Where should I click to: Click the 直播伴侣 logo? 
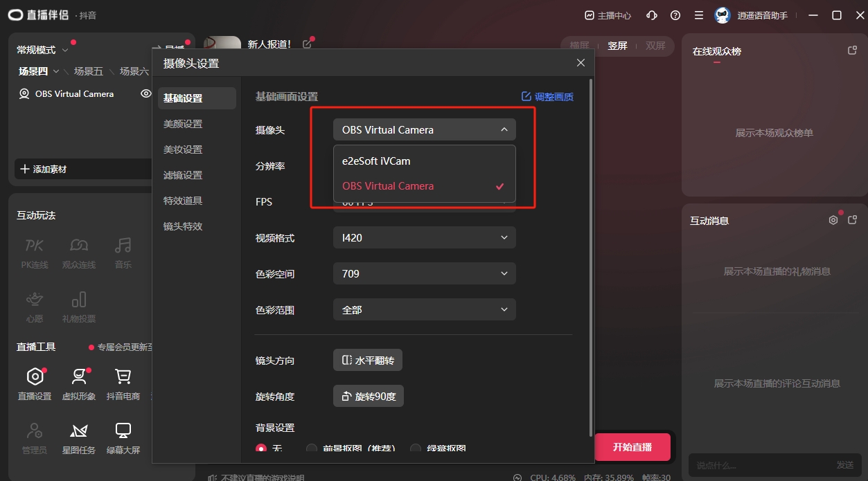[x=39, y=15]
